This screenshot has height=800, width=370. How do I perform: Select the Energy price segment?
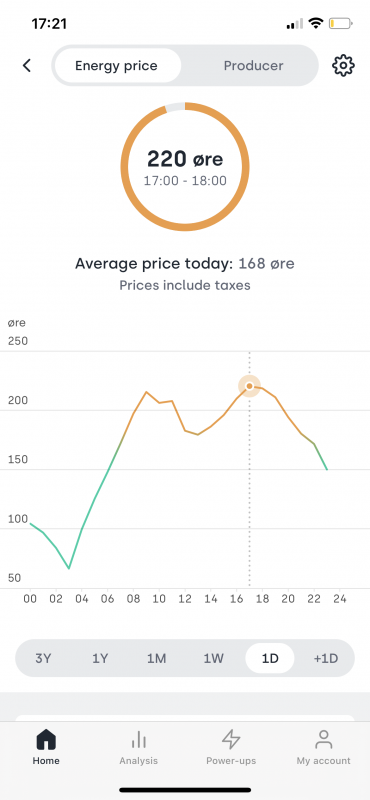pos(117,66)
